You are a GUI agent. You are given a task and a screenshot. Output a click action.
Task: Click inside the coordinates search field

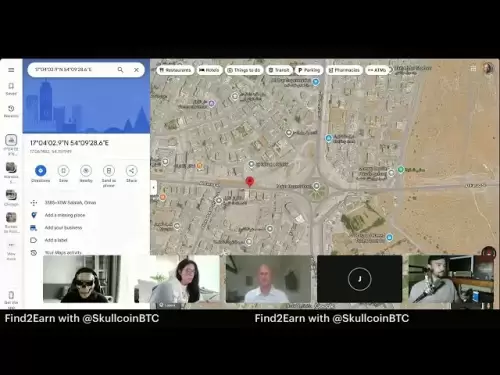(73, 70)
